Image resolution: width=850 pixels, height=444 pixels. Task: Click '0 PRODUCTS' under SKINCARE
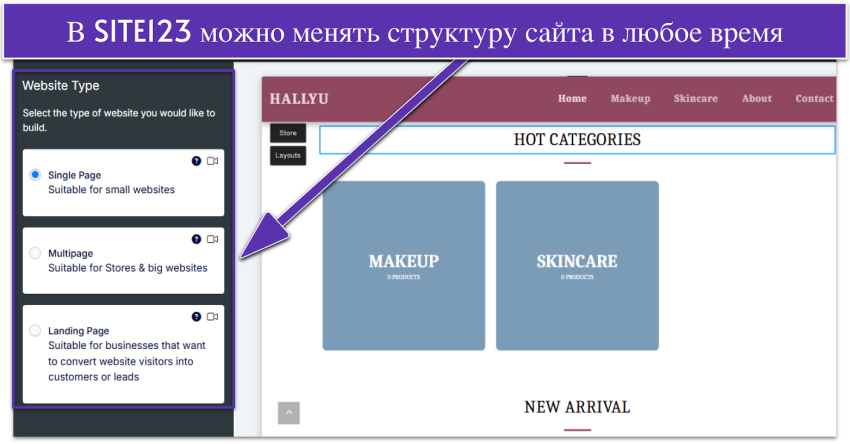(x=577, y=277)
